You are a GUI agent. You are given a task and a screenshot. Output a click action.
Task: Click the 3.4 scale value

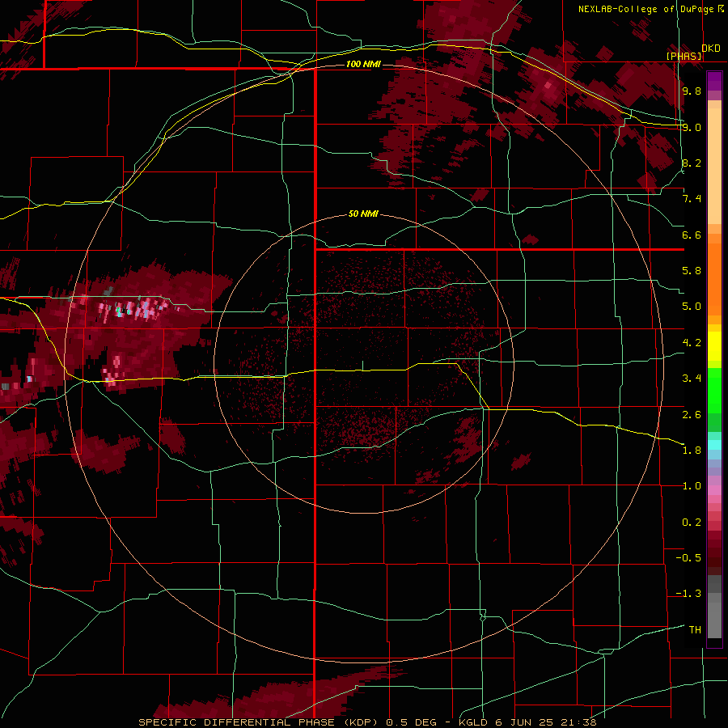tap(692, 379)
